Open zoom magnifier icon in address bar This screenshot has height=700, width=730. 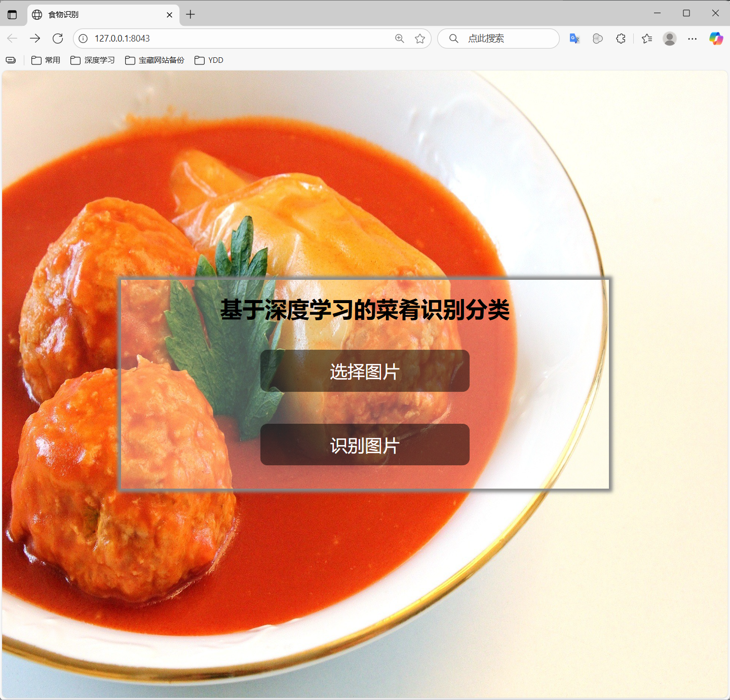pyautogui.click(x=400, y=39)
